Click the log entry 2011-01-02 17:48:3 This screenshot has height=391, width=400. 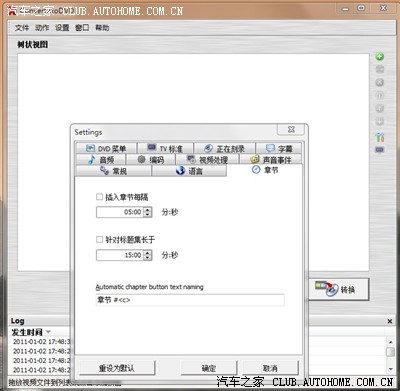[x=42, y=342]
